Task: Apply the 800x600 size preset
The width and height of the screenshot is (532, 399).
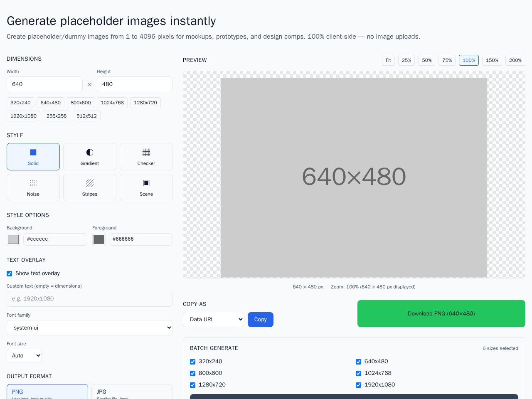Action: click(x=81, y=103)
